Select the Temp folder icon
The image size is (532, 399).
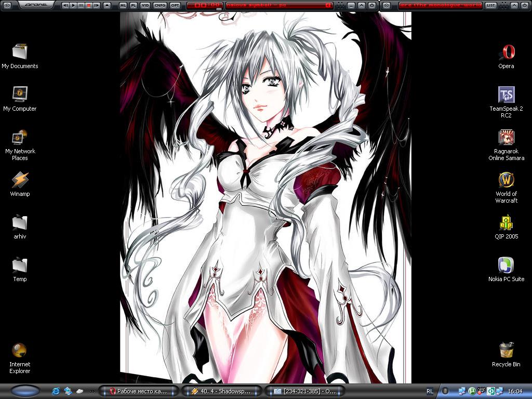[20, 270]
